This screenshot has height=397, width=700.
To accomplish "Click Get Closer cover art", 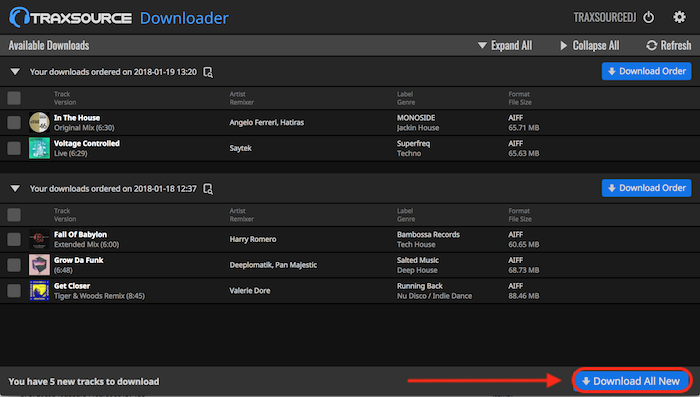I will pos(39,291).
